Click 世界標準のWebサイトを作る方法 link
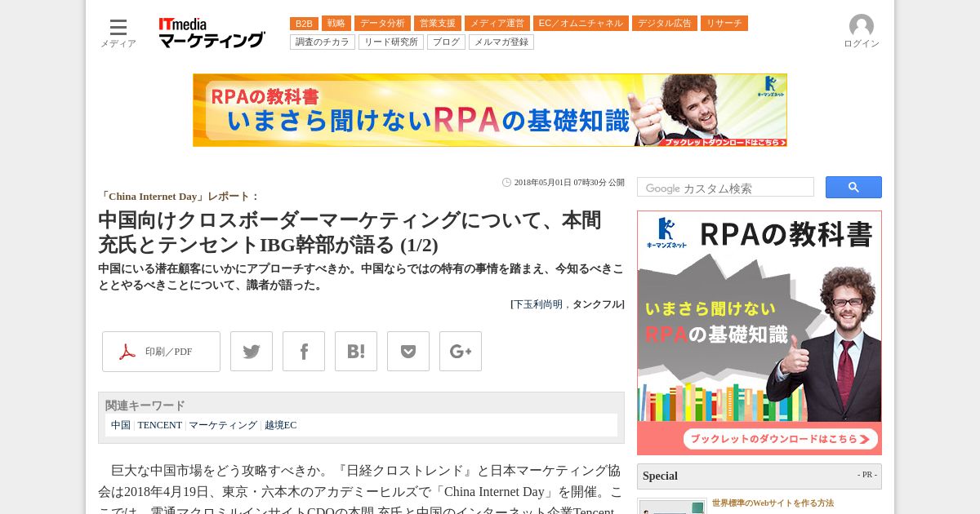 (773, 503)
